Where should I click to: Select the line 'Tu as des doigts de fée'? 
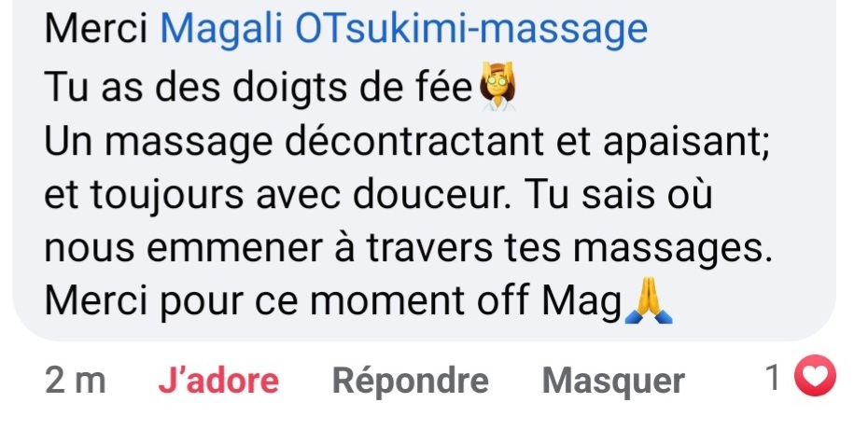pyautogui.click(x=258, y=88)
